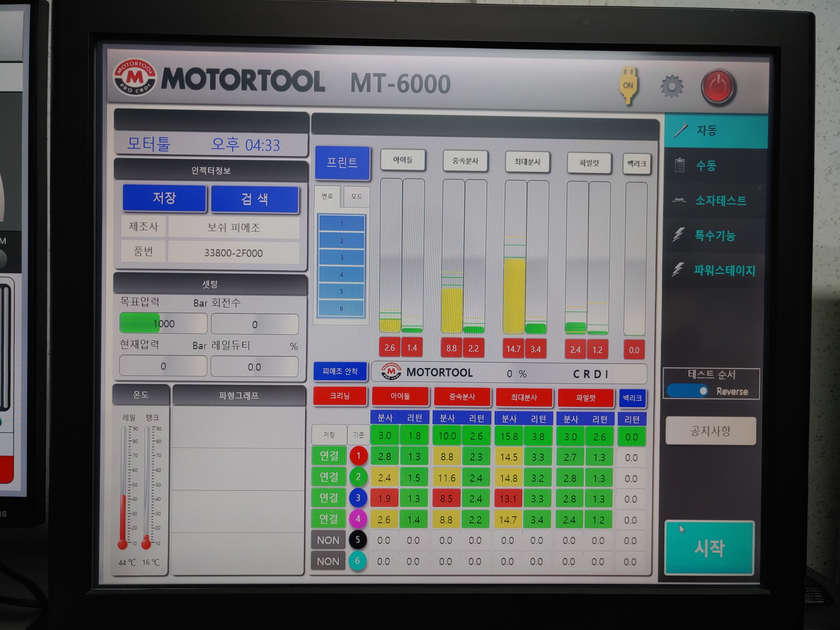The image size is (840, 630).
Task: Click the 탱크 temperature thermometer gauge
Action: click(147, 487)
